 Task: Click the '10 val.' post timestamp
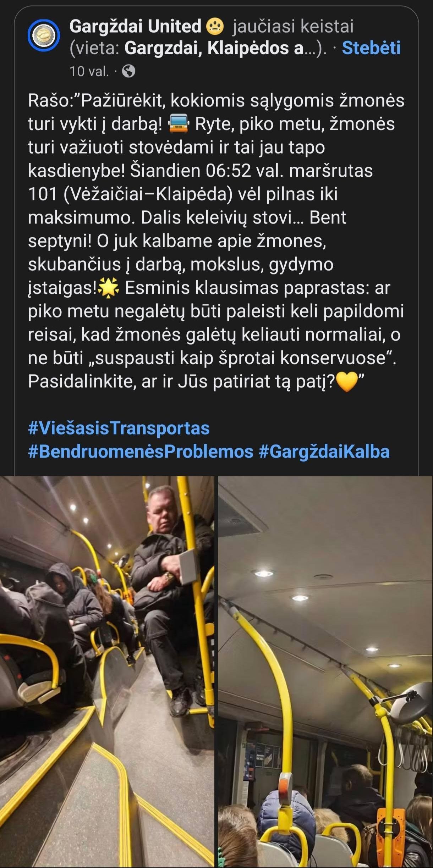pos(89,71)
